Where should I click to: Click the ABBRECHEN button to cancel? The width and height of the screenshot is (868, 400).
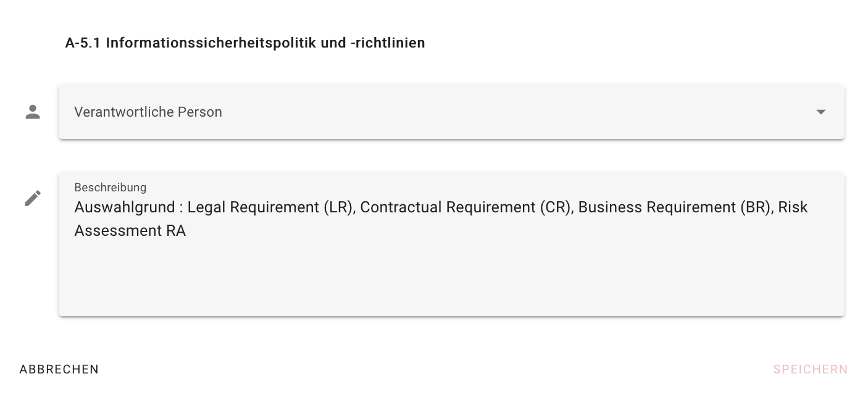pos(59,369)
